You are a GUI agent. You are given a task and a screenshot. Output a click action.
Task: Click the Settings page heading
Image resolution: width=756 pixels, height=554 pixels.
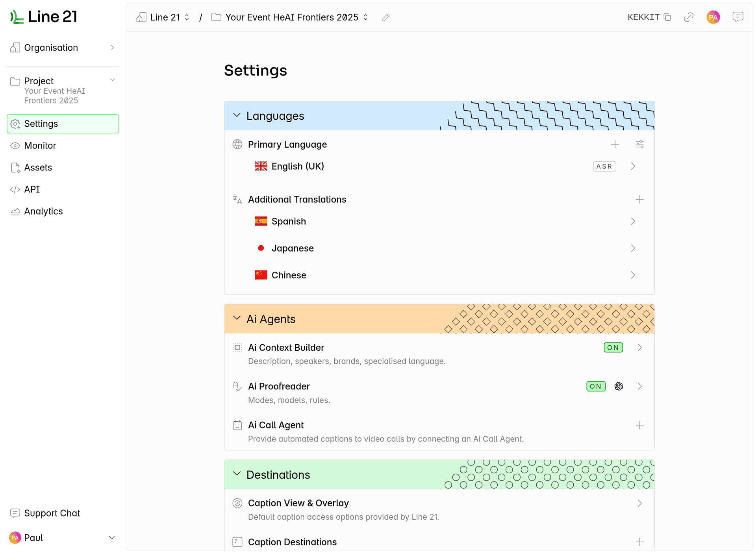(x=256, y=70)
